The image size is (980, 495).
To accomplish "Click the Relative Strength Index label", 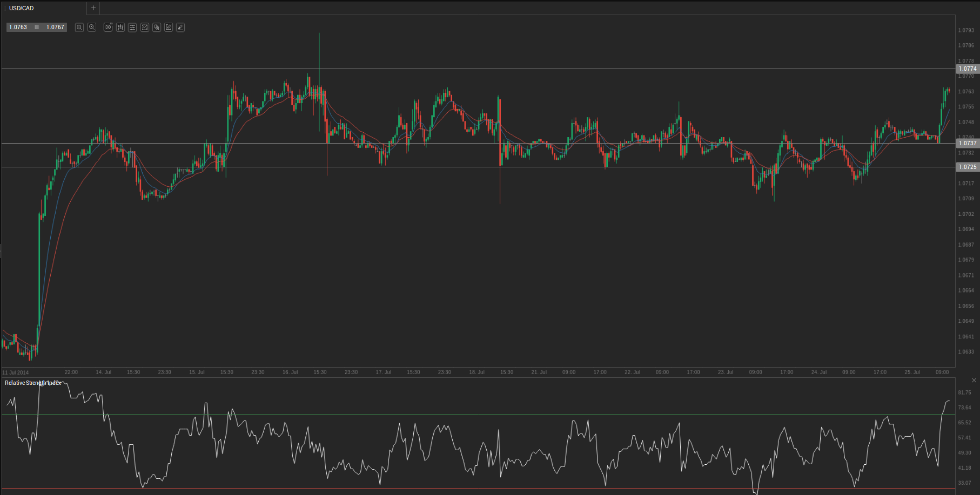I will click(x=32, y=383).
